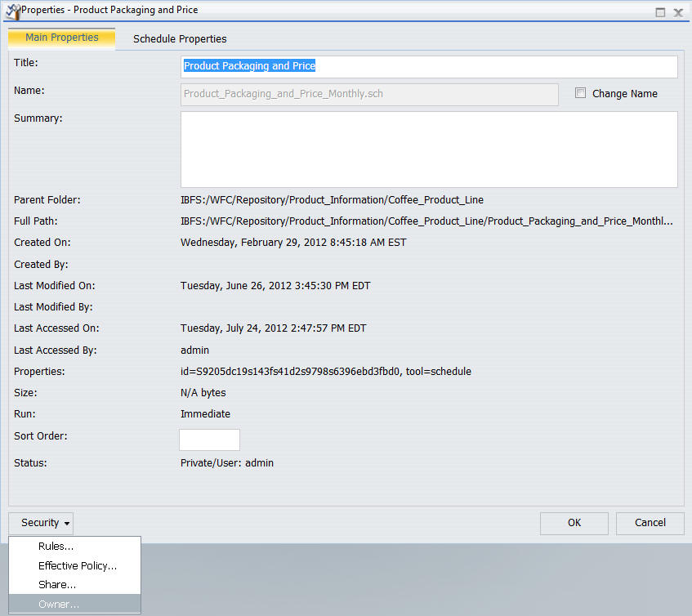Click the Sort Order input box
The height and width of the screenshot is (616, 692).
coord(210,440)
